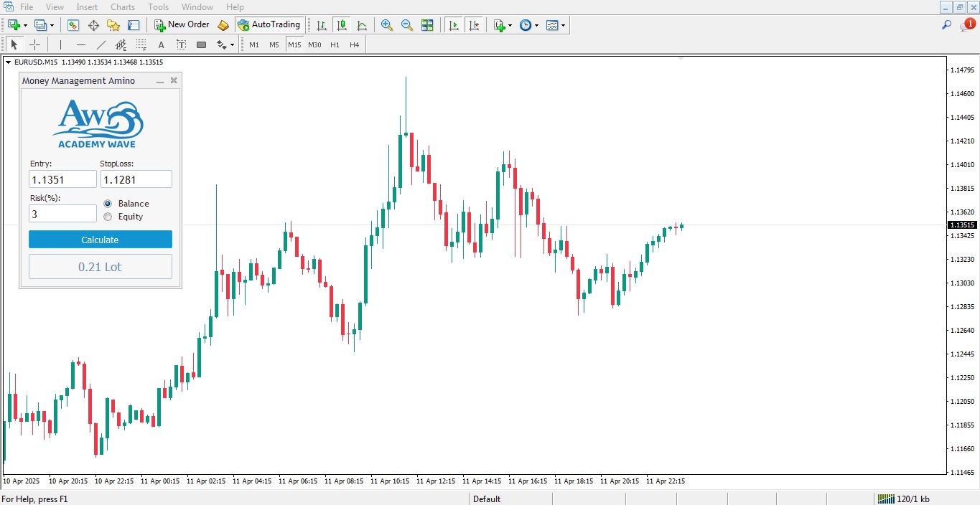Select the Text Label tool
Screen dimensions: 980x505
pyautogui.click(x=181, y=44)
